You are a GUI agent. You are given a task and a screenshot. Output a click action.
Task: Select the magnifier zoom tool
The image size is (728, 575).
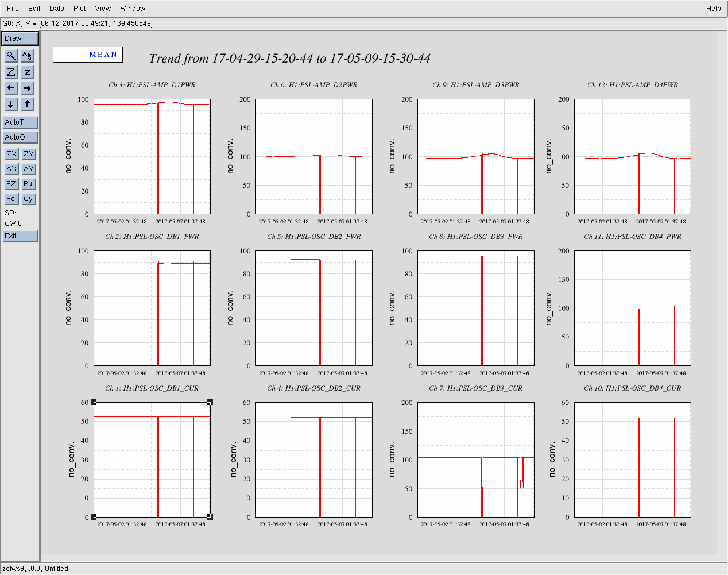coord(11,56)
